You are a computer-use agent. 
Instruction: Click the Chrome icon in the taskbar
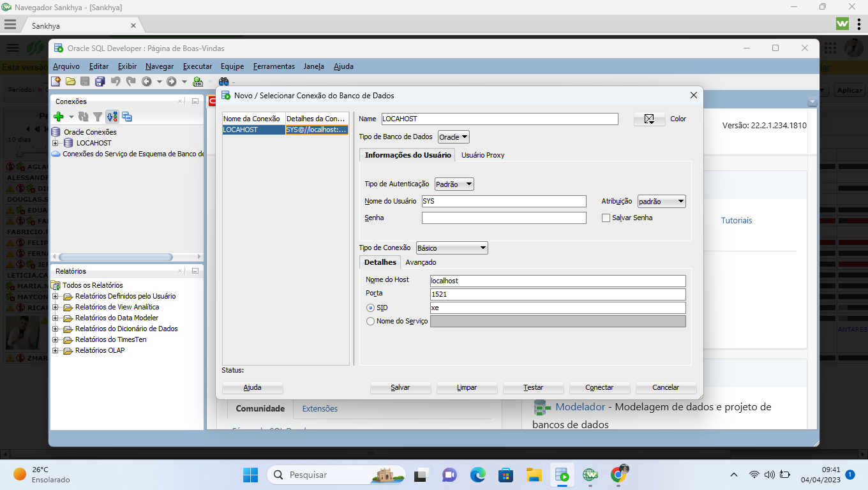point(618,475)
